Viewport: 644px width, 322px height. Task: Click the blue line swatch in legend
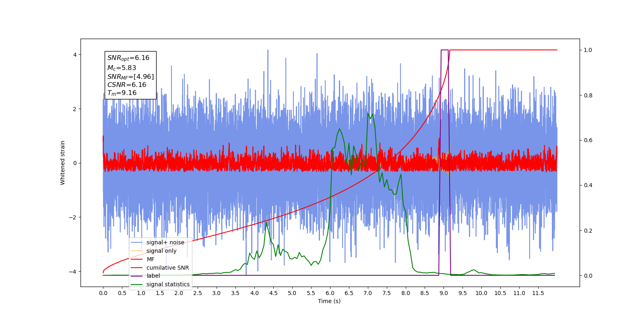click(x=137, y=242)
